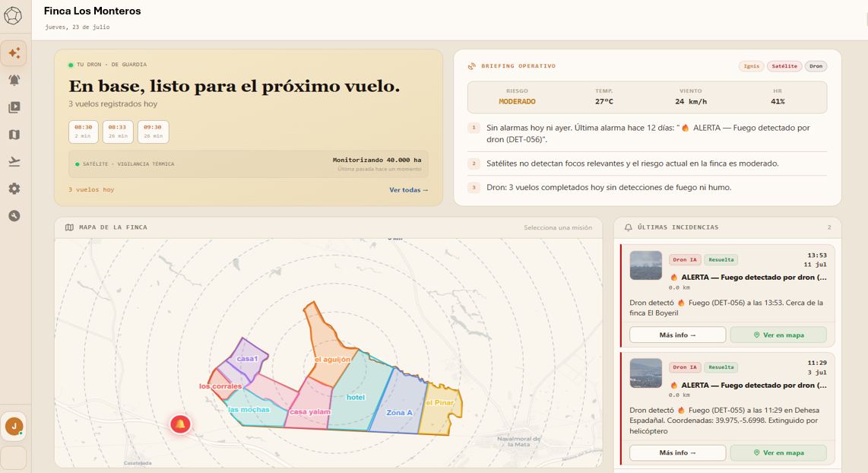Click Dron IA tag on 3 jul incident
Screen dimensions: 868x473
coord(685,367)
